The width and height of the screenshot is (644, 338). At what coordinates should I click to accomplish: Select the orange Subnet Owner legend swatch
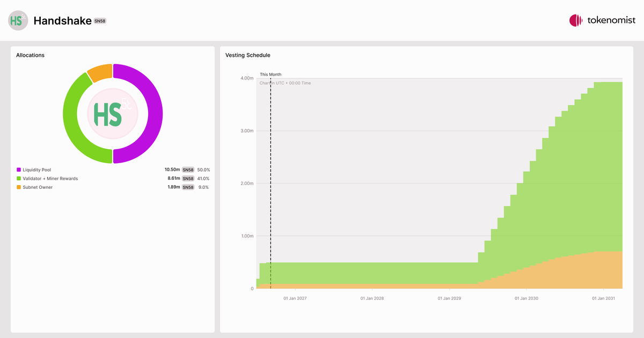pyautogui.click(x=19, y=187)
